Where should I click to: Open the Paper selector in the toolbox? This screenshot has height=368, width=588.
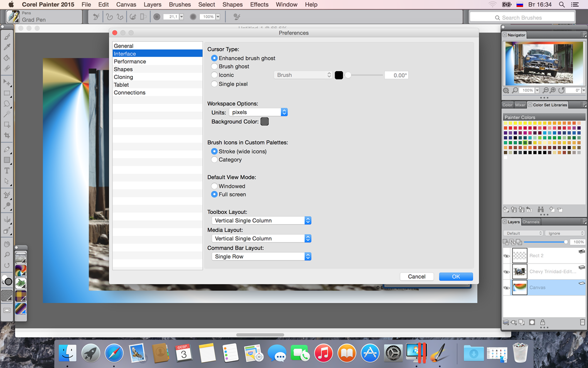(x=7, y=296)
